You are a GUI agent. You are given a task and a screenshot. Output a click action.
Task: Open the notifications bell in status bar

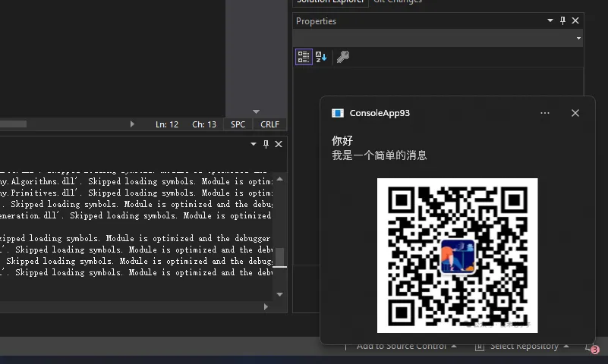pyautogui.click(x=591, y=347)
